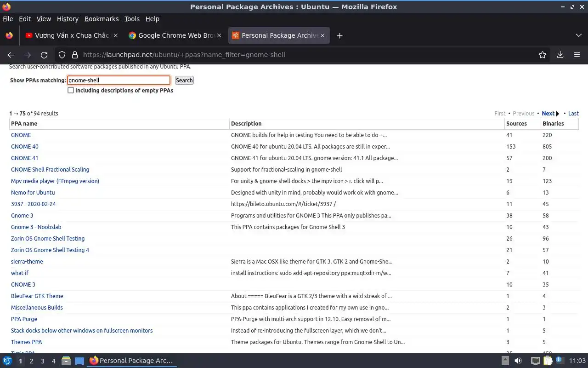588x368 pixels.
Task: Reload the current Launchpad page
Action: (44, 55)
